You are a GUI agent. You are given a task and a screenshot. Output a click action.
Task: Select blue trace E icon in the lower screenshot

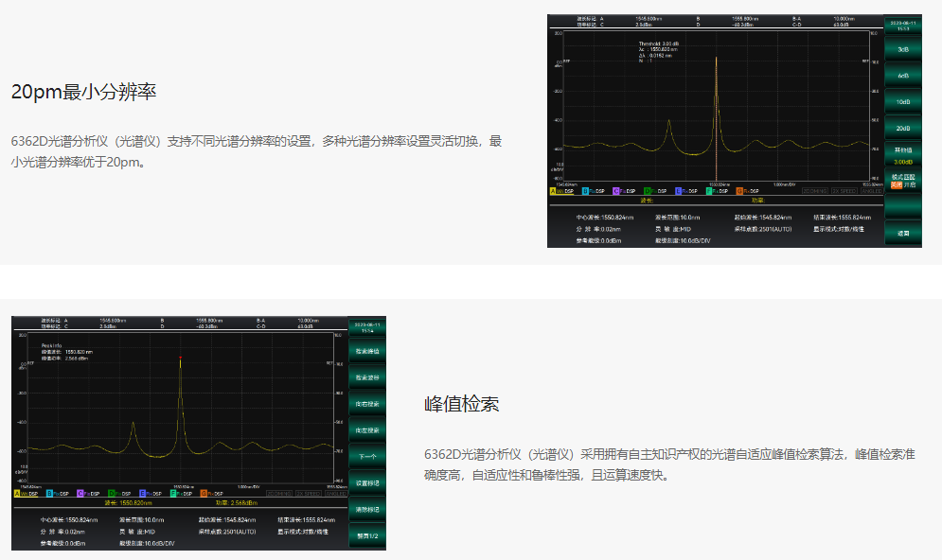click(x=143, y=494)
